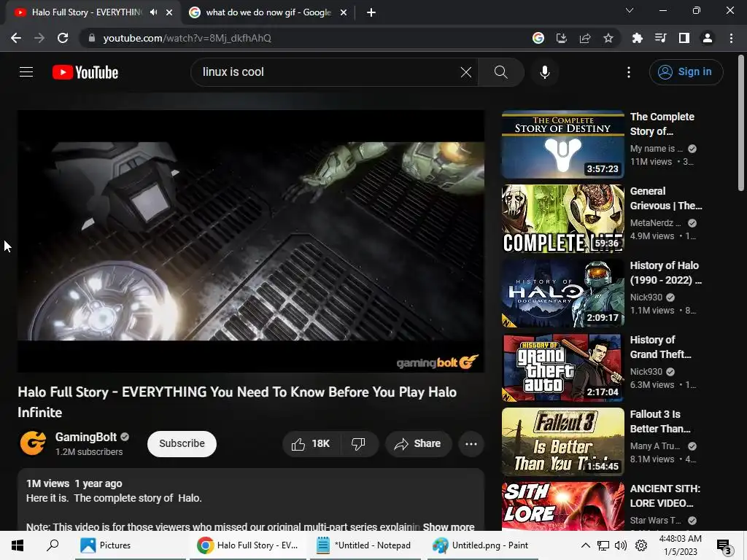Screen dimensions: 747x560
Task: Clear the search text with the X
Action: (x=466, y=72)
